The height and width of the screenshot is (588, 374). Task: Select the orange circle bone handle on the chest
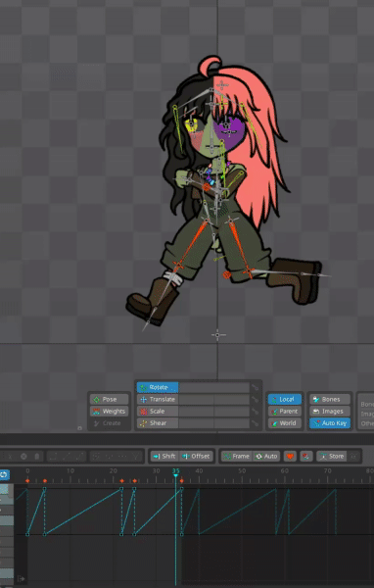207,186
